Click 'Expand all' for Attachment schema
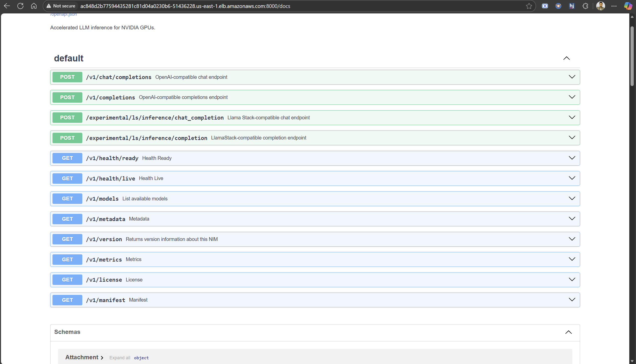Screen dimensions: 636x364 (x=120, y=358)
